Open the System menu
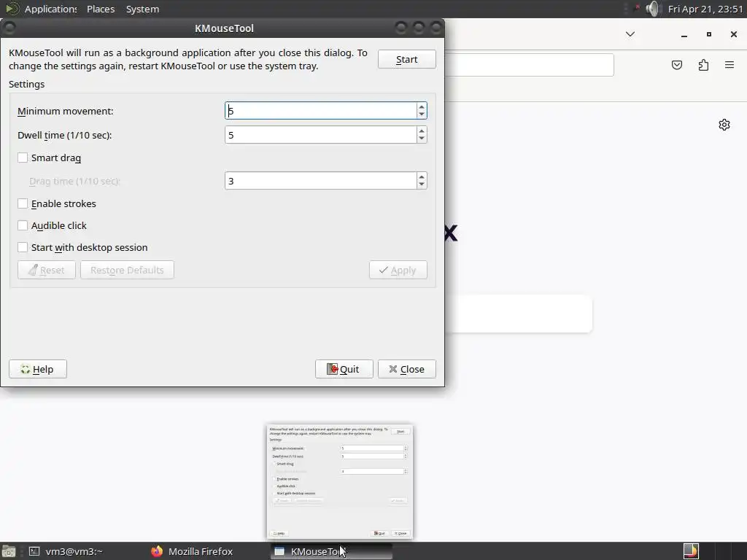Image resolution: width=747 pixels, height=560 pixels. pos(142,9)
